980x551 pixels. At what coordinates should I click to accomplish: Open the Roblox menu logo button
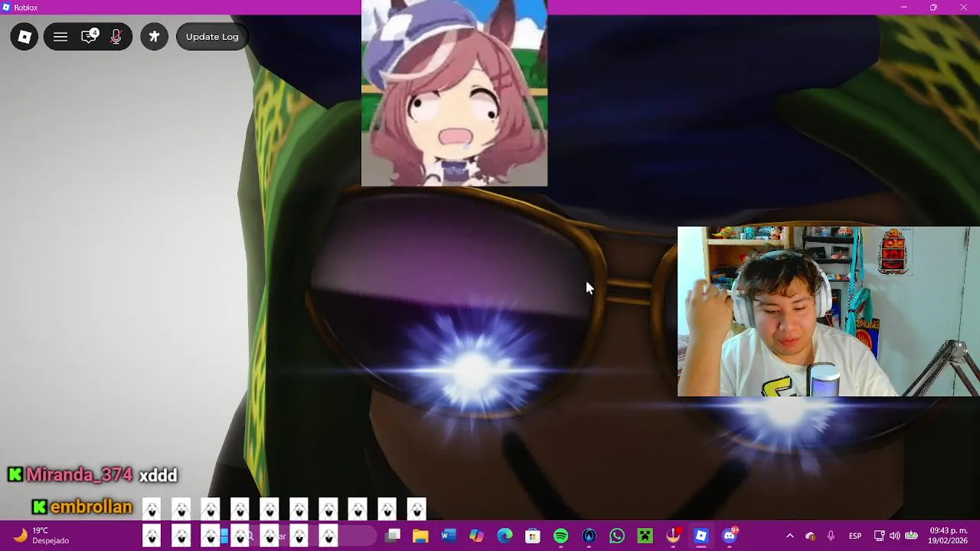[x=24, y=37]
